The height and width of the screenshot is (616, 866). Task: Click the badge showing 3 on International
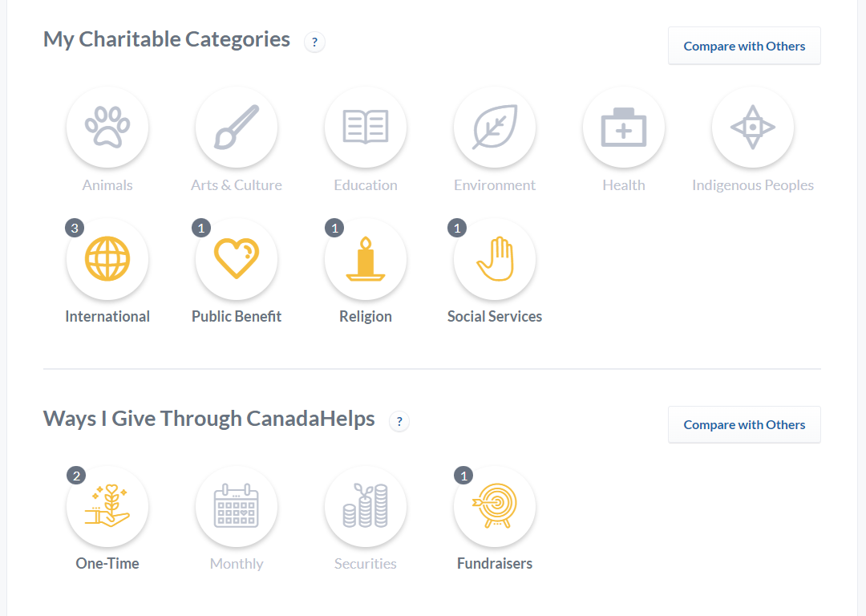point(75,228)
